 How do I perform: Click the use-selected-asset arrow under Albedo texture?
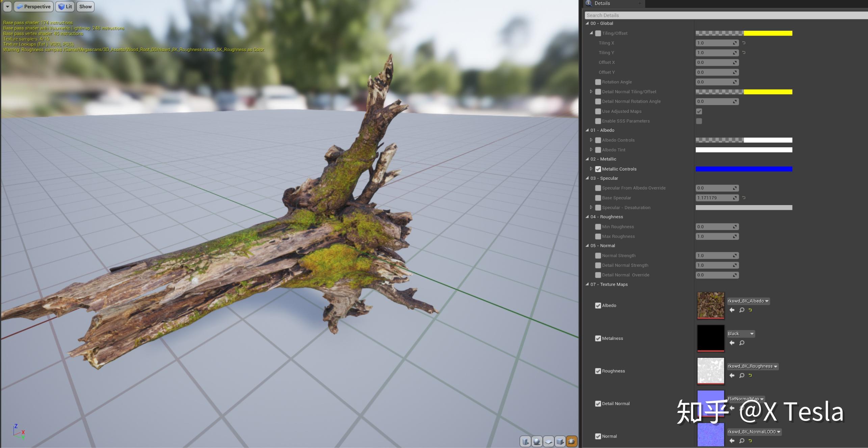point(732,310)
